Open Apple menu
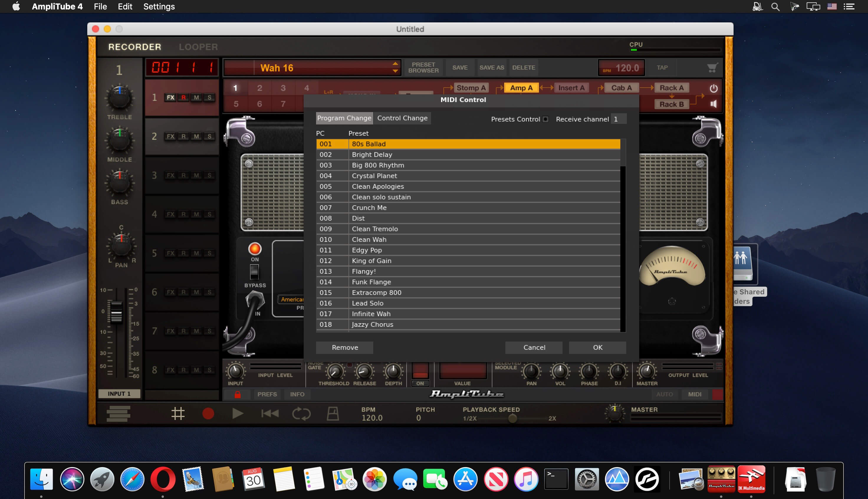Image resolution: width=868 pixels, height=499 pixels. click(16, 6)
